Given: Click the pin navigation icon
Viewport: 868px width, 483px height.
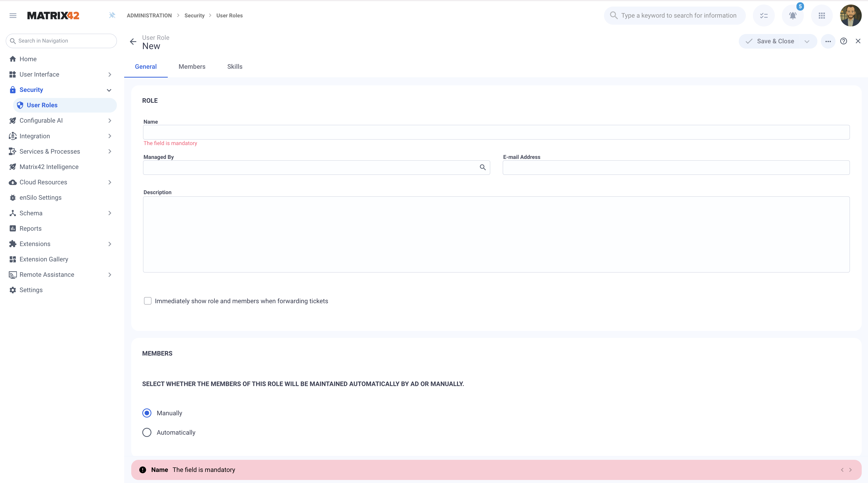Looking at the screenshot, I should click(112, 15).
